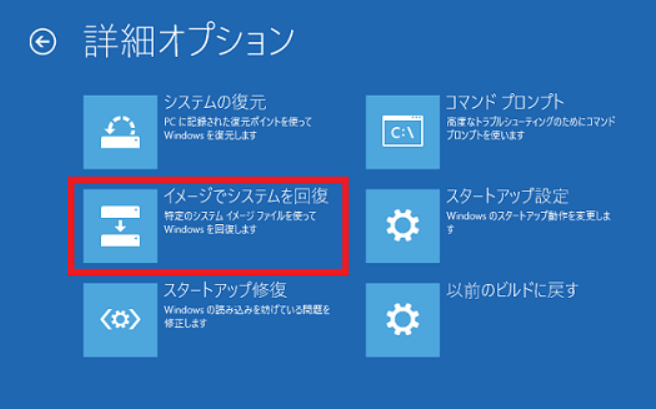Select the イメージでシステムを回復 drive tile icon
This screenshot has width=656, height=409.
[x=120, y=226]
